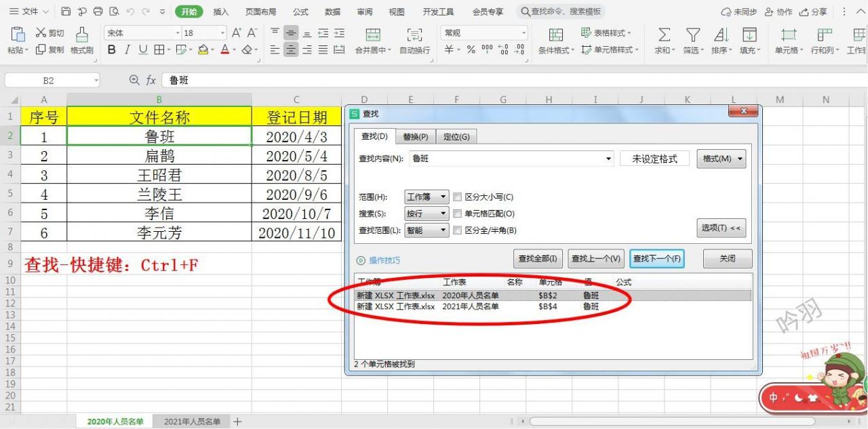Click the Italic formatting icon

click(127, 49)
